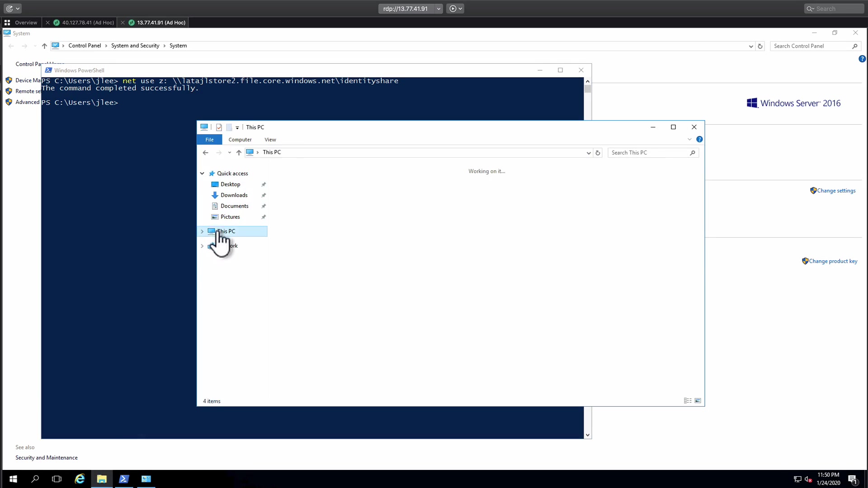Select Downloads in Quick access

pos(234,195)
